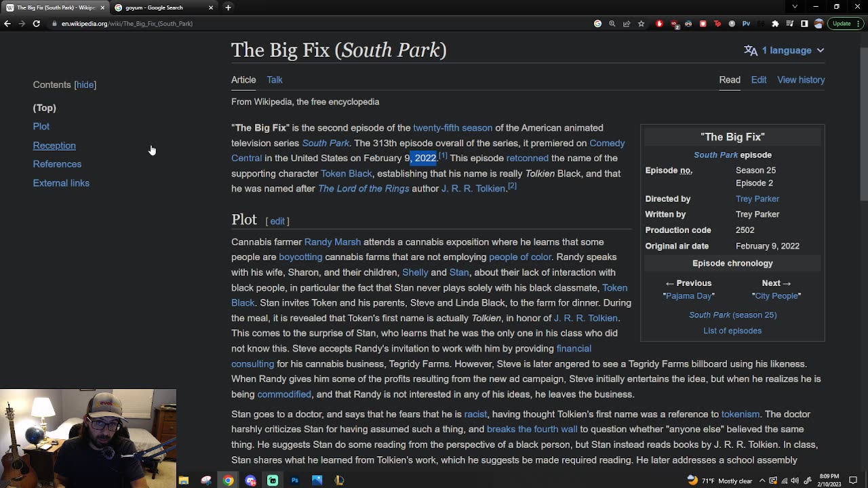Select the Read tab

(730, 80)
